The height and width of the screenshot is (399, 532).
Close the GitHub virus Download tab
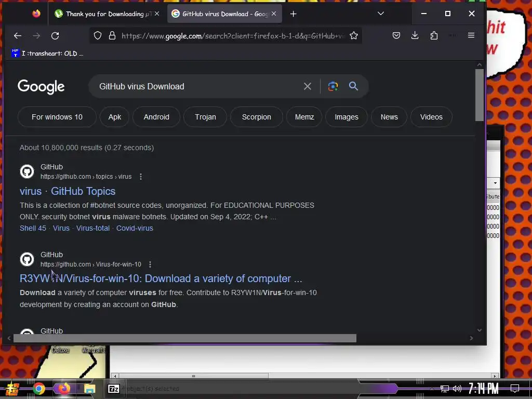tap(274, 14)
